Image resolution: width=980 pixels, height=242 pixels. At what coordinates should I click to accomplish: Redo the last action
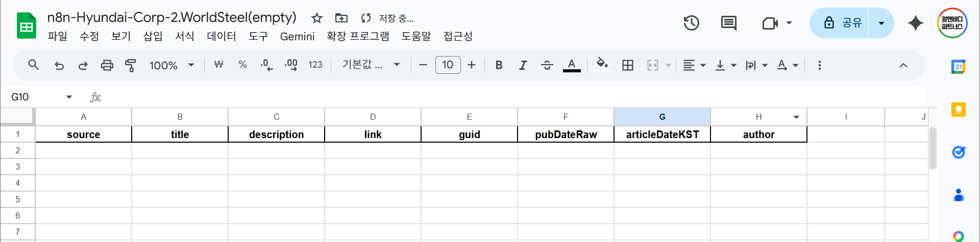83,65
